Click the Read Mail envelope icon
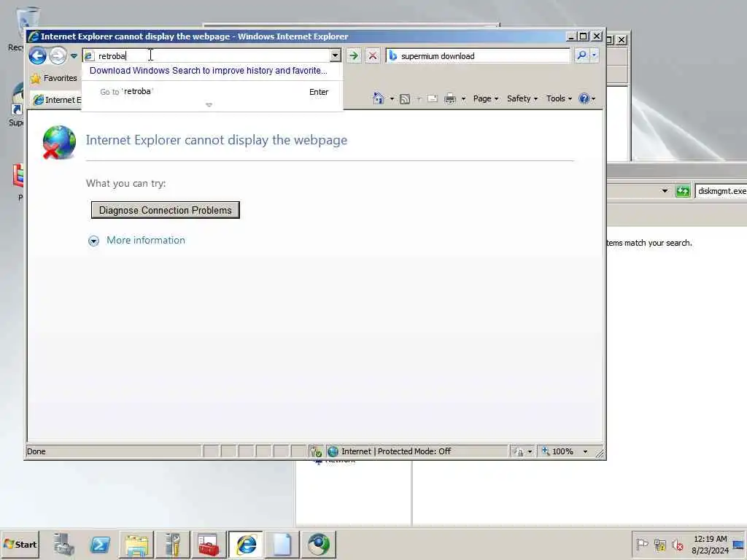Image resolution: width=747 pixels, height=560 pixels. coord(432,99)
